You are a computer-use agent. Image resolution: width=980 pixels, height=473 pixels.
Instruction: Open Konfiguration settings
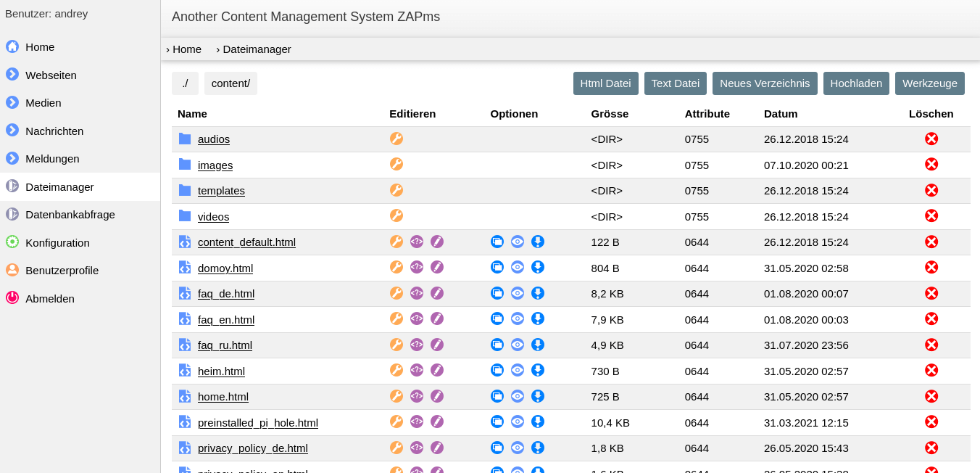[x=80, y=242]
